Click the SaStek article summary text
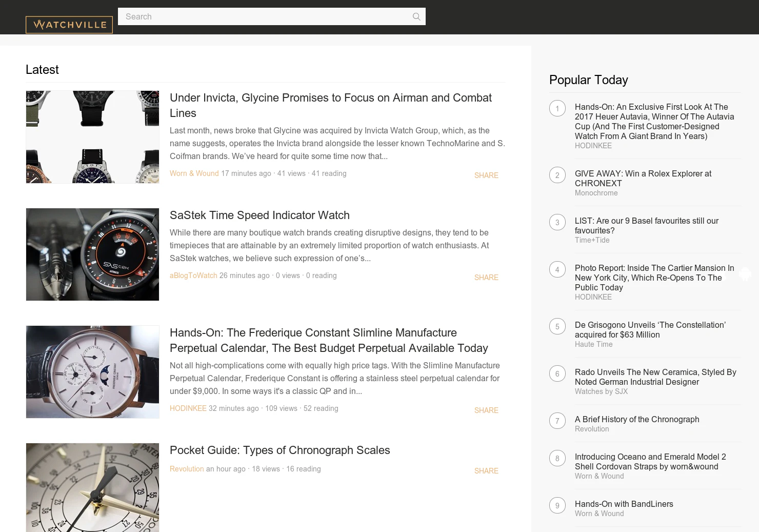This screenshot has width=759, height=532. (x=329, y=245)
